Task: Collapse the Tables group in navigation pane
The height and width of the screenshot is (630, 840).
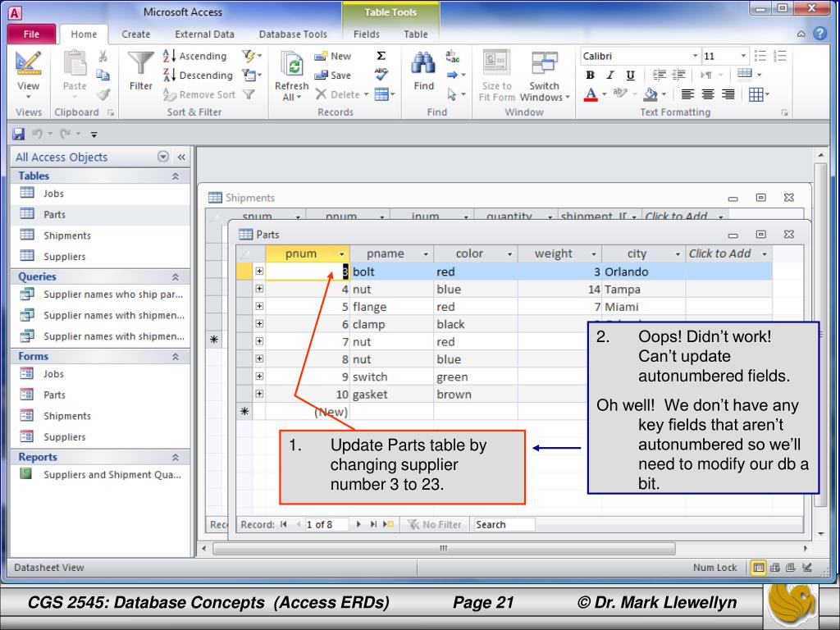Action: pos(176,176)
